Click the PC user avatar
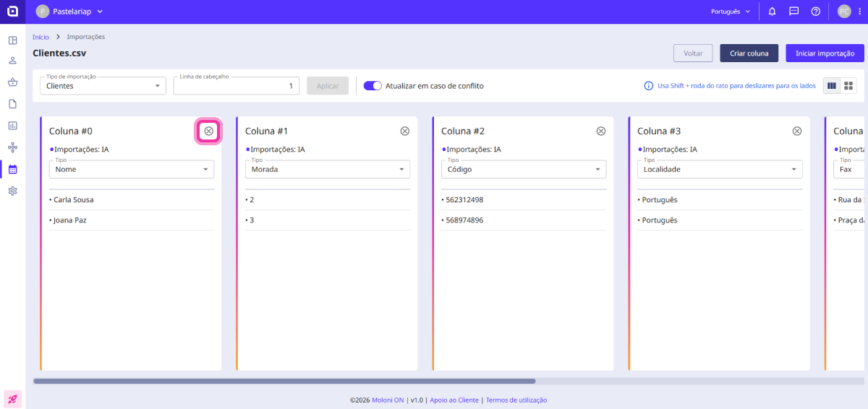The image size is (868, 409). click(x=844, y=12)
